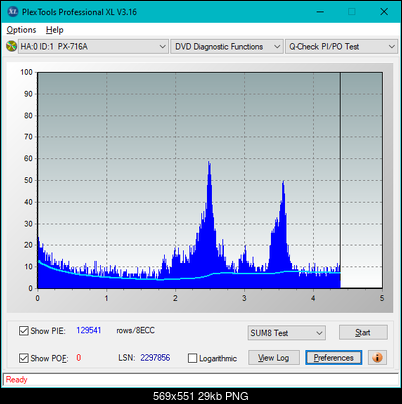Screen dimensions: 402x404
Task: Open the orange info icon button
Action: click(x=377, y=358)
